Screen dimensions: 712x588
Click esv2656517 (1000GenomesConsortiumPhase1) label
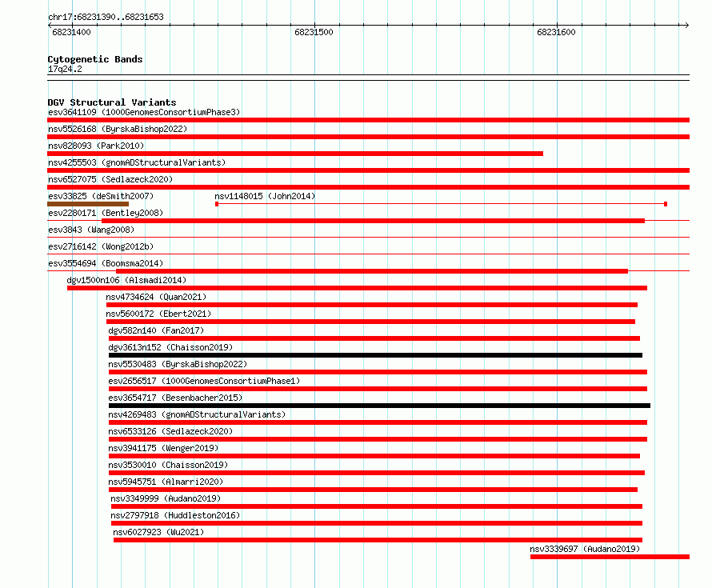tap(204, 381)
